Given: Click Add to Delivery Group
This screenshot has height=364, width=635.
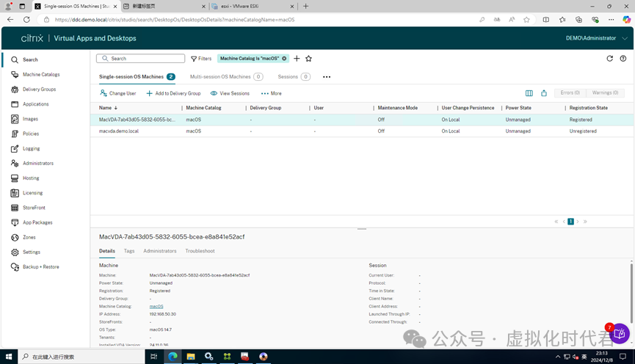Looking at the screenshot, I should pos(173,93).
